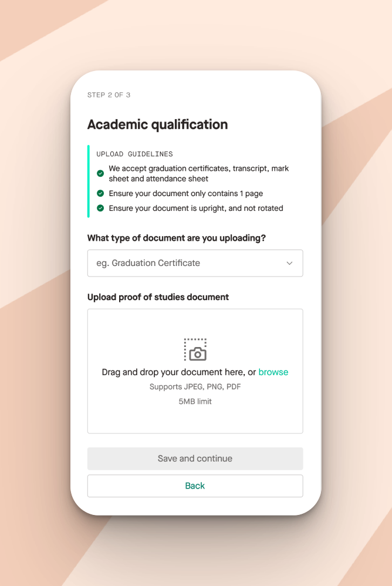Click the green check beside graduation certificates
392x586 pixels.
click(100, 173)
